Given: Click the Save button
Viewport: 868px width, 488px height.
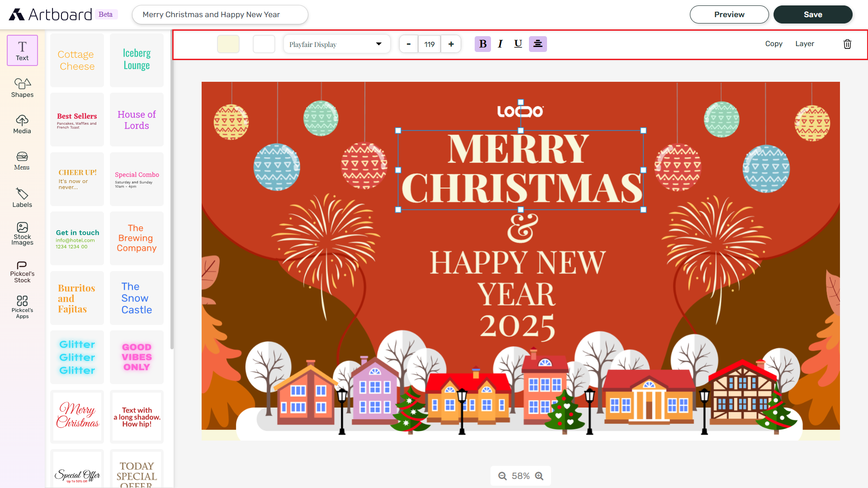Looking at the screenshot, I should (x=813, y=14).
